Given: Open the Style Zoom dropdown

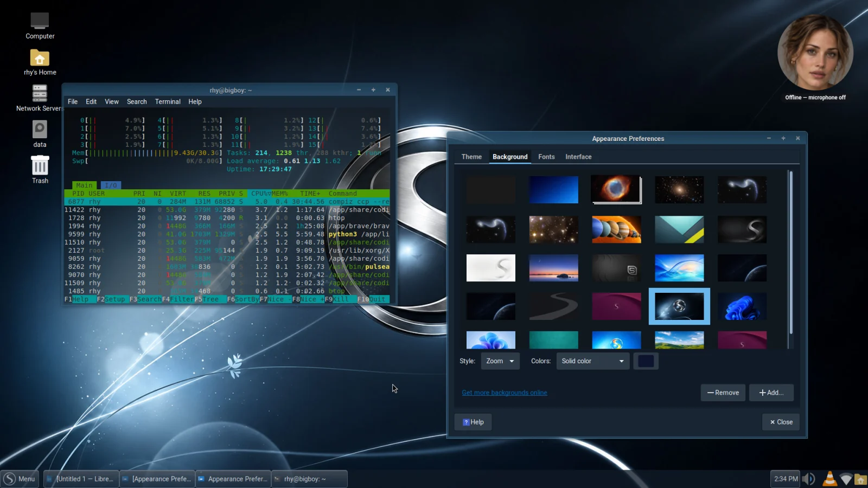Looking at the screenshot, I should click(500, 361).
